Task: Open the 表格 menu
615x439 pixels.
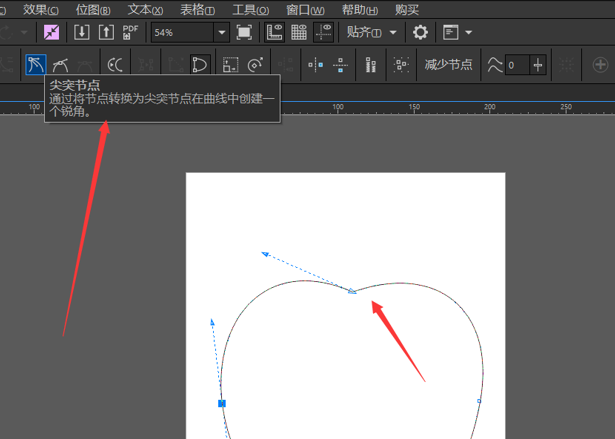Action: coord(197,10)
